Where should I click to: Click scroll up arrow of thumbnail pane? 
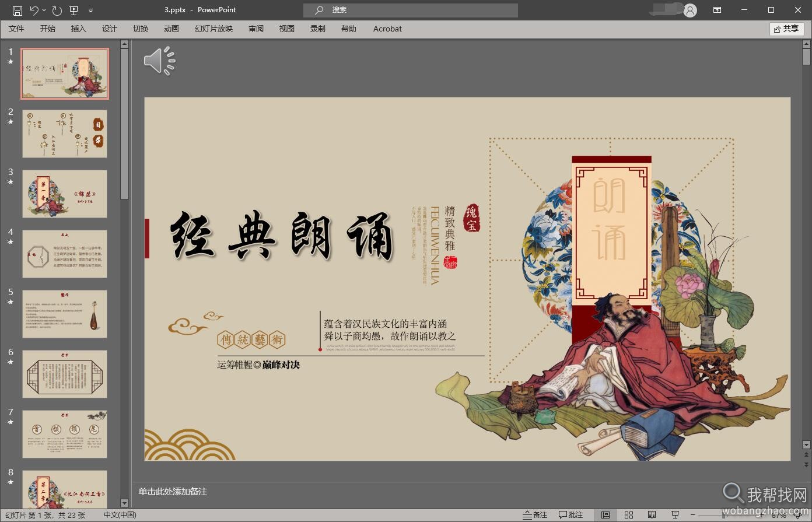[x=124, y=44]
